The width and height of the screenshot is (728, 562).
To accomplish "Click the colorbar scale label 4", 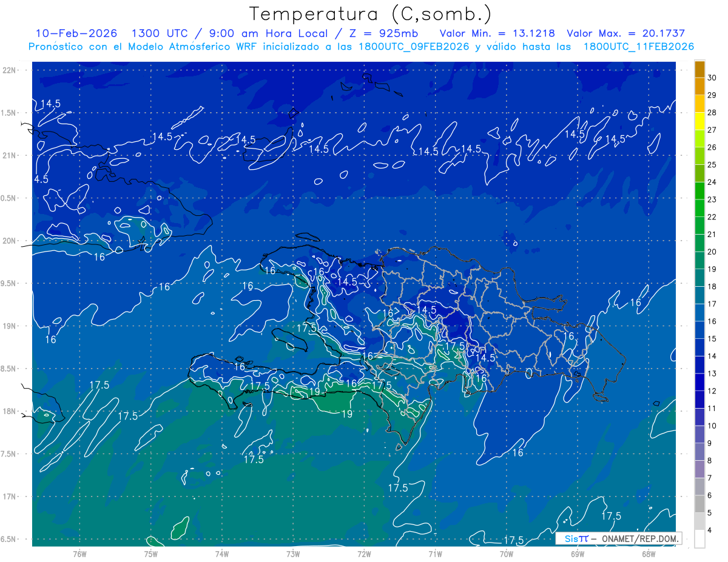I will [x=710, y=530].
